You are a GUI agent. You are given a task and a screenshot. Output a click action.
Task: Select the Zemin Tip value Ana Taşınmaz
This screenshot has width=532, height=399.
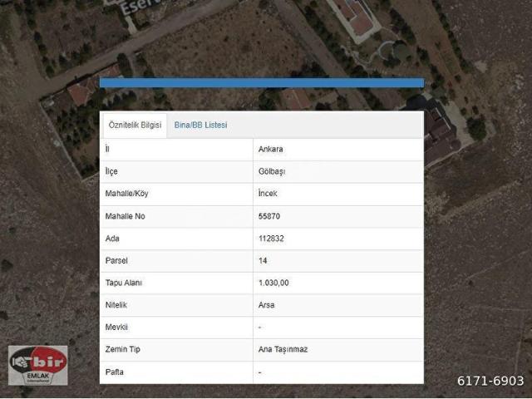click(x=283, y=349)
